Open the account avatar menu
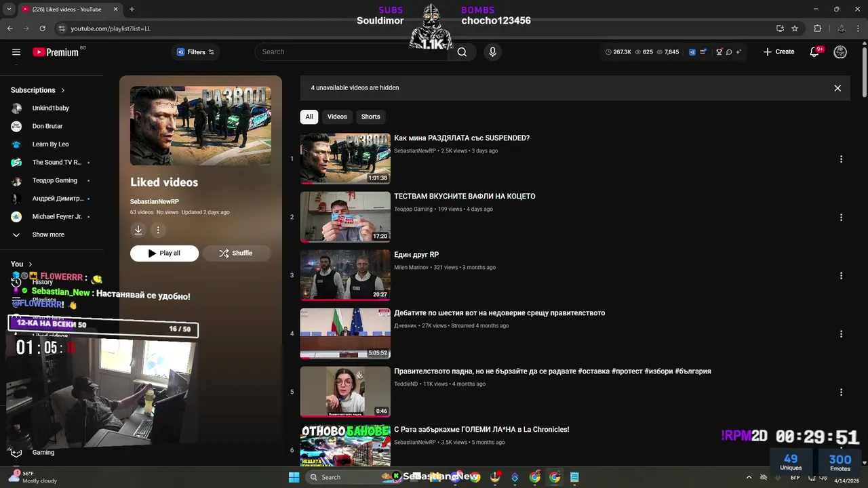868x488 pixels. coord(840,52)
